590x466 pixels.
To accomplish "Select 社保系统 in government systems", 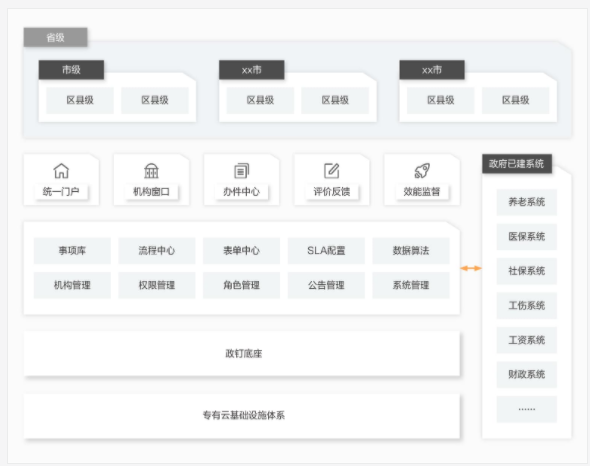I will [526, 271].
